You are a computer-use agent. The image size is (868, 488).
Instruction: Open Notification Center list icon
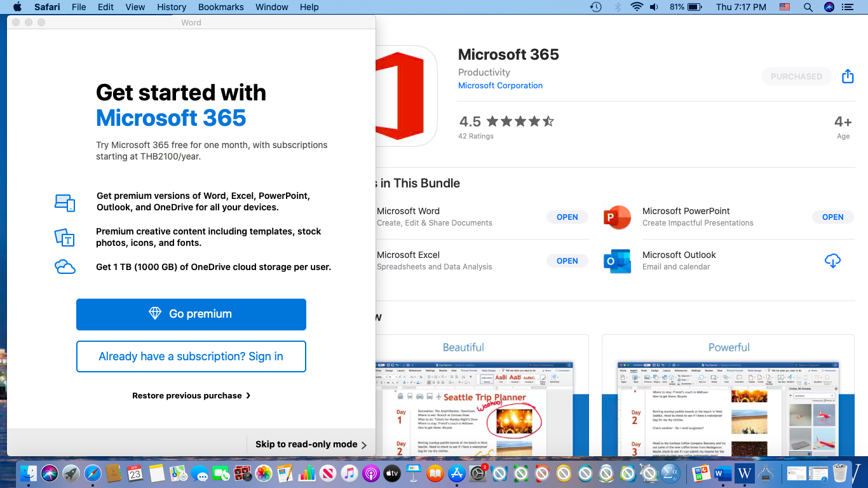847,7
